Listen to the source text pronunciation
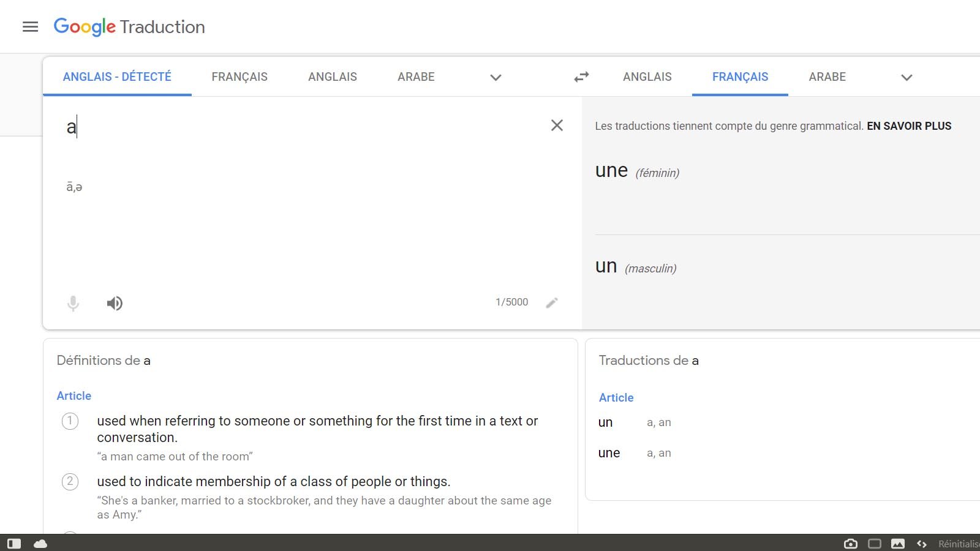980x551 pixels. click(x=115, y=303)
